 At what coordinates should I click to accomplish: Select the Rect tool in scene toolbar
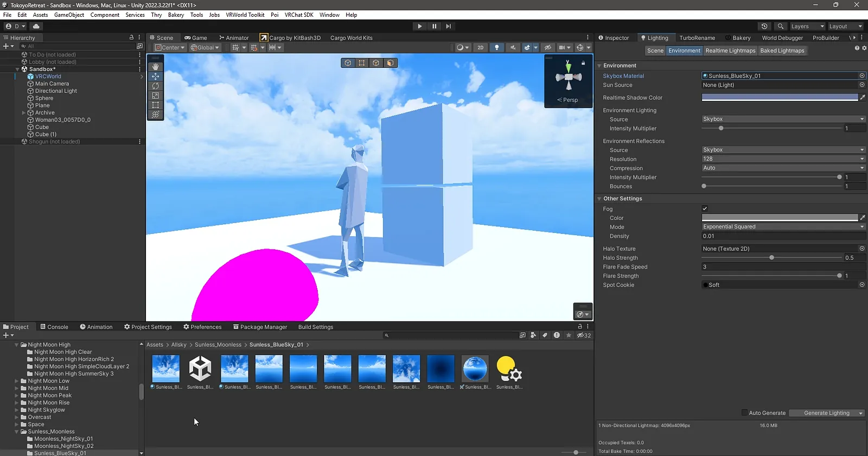click(x=156, y=105)
